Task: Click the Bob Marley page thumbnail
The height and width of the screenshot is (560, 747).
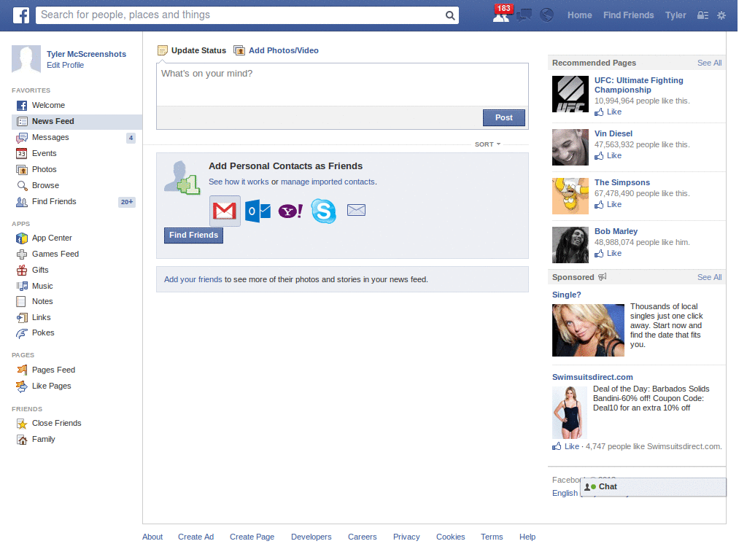Action: coord(570,245)
